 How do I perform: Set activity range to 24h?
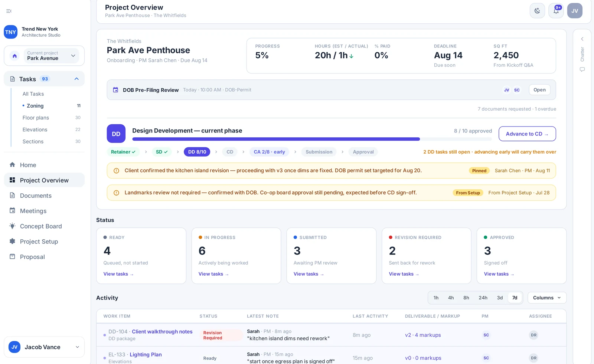click(x=483, y=298)
